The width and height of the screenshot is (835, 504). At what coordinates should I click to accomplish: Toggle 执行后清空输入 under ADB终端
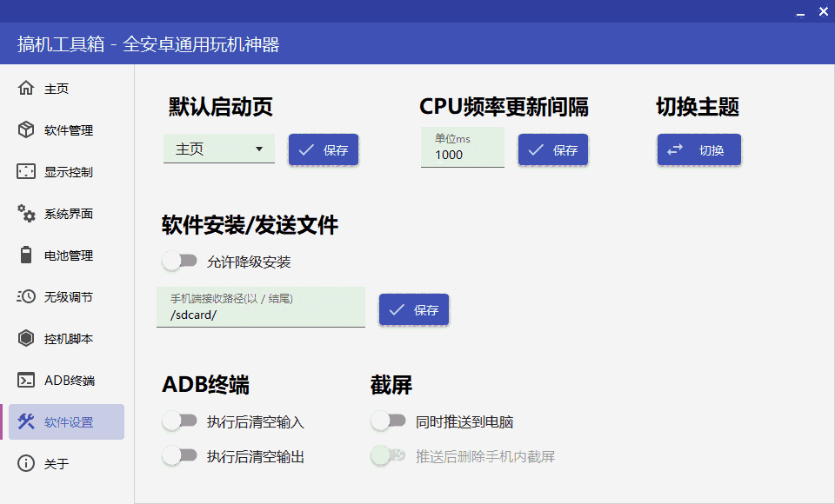(x=181, y=419)
